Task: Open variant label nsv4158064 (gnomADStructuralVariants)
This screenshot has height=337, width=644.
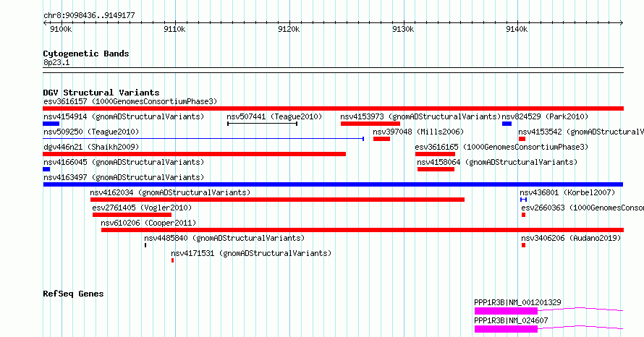Action: (x=497, y=162)
